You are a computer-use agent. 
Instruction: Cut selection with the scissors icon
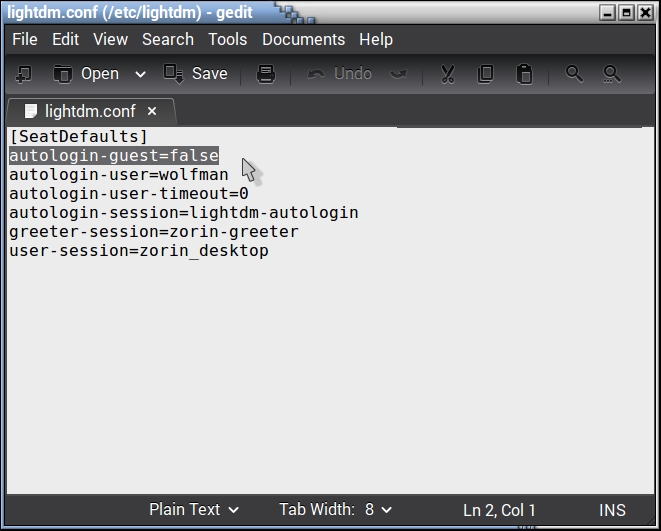point(447,74)
